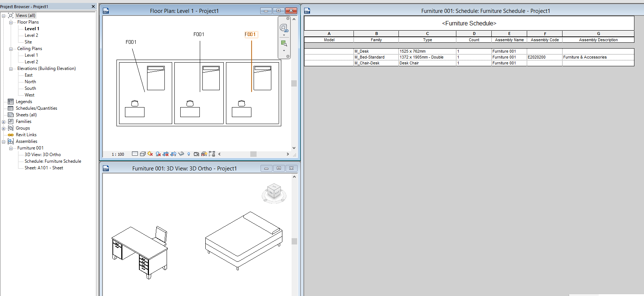The image size is (644, 296).
Task: Click the Families icon
Action: [x=11, y=121]
